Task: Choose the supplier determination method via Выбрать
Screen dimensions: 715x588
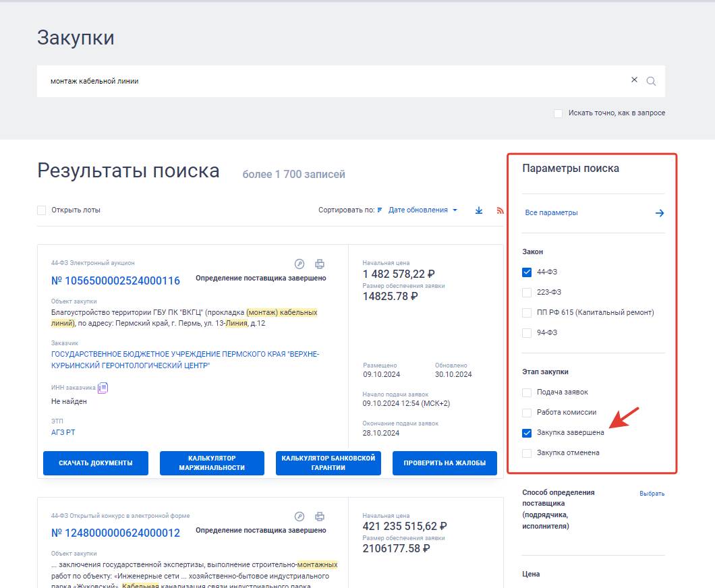Action: [x=652, y=493]
